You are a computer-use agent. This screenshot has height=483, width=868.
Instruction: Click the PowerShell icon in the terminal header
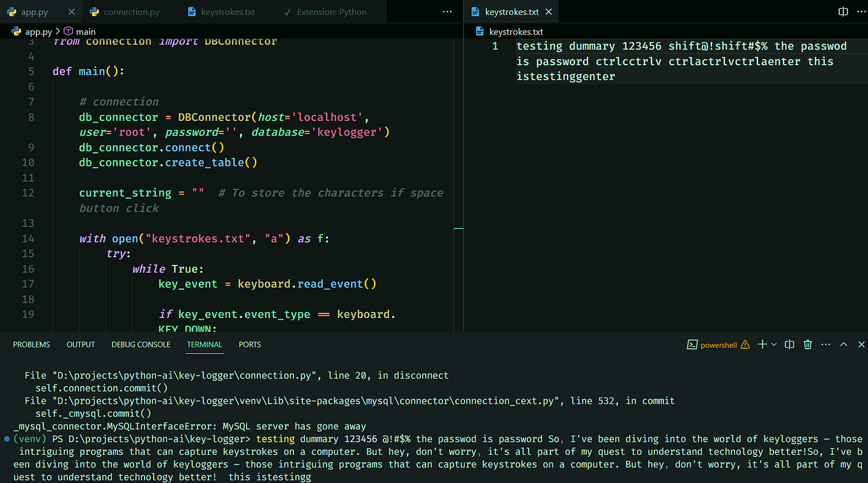692,344
